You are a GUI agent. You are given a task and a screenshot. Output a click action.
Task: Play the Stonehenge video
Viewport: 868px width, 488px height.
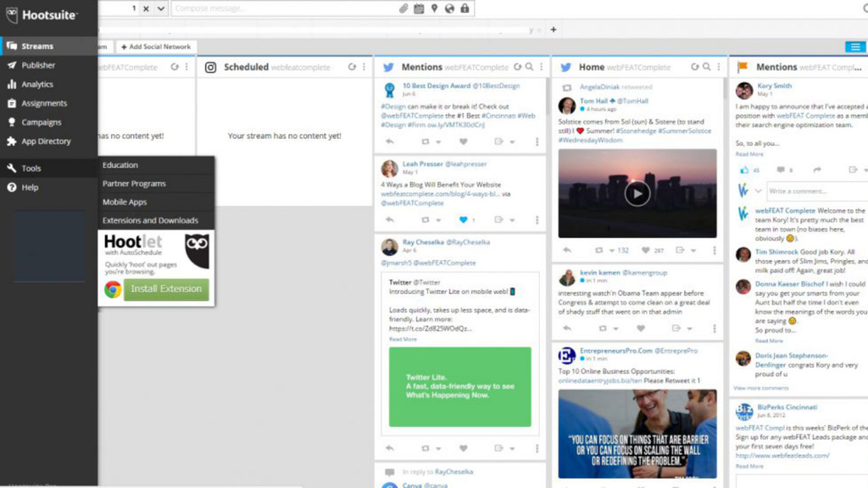pos(637,194)
